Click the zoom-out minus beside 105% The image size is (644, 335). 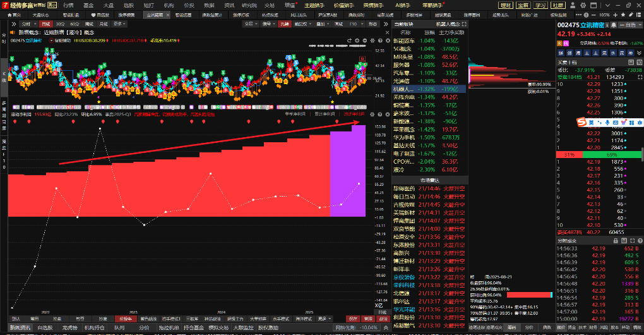tap(593, 15)
